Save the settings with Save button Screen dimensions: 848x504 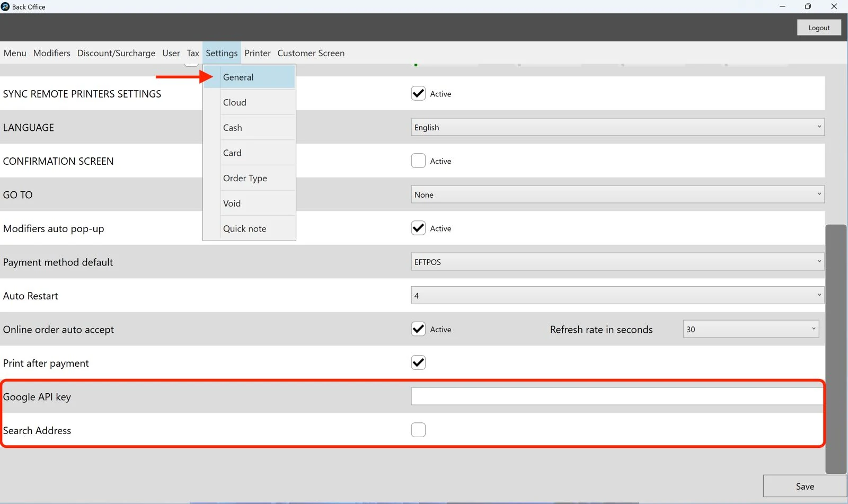tap(805, 486)
